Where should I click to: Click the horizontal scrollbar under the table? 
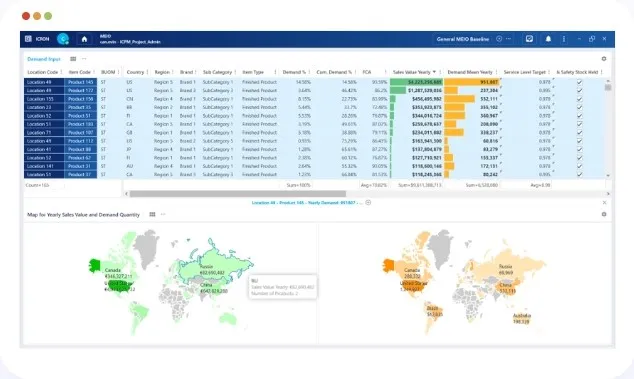pyautogui.click(x=238, y=194)
